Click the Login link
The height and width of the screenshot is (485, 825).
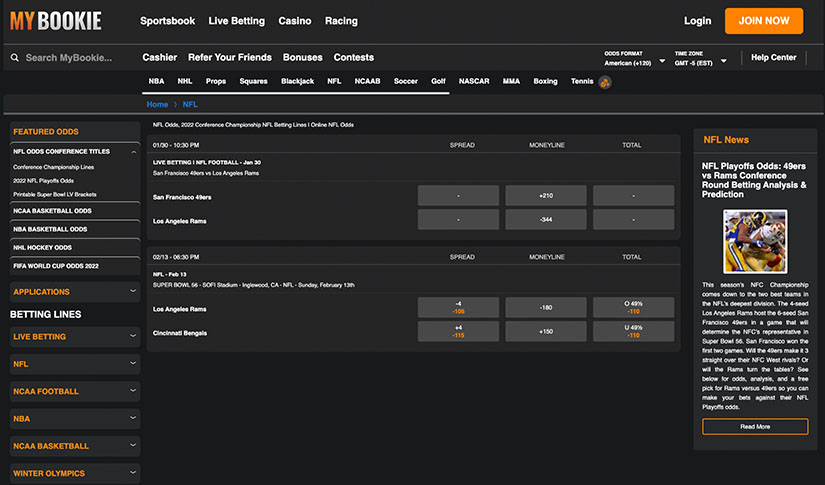point(697,21)
